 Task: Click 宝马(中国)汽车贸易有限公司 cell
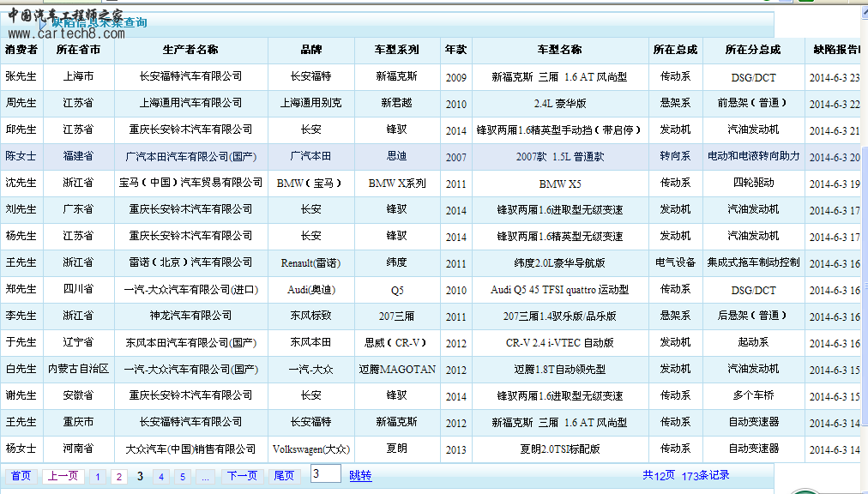pos(191,184)
